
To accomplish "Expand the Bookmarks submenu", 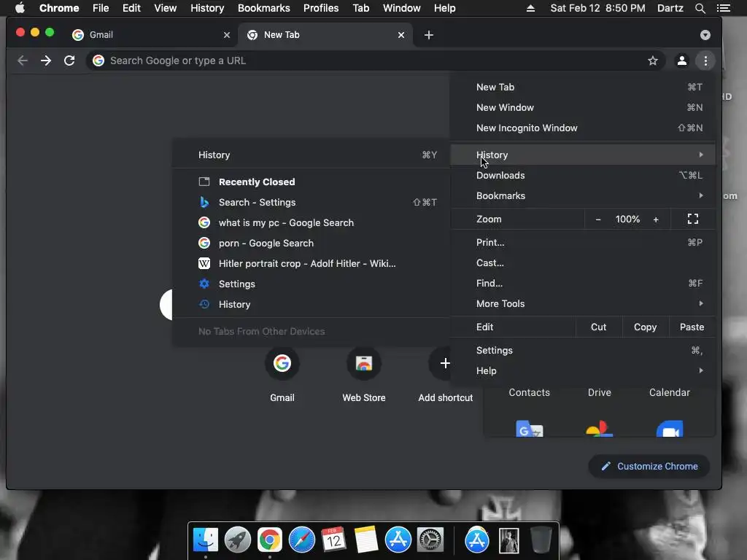I will pos(583,195).
